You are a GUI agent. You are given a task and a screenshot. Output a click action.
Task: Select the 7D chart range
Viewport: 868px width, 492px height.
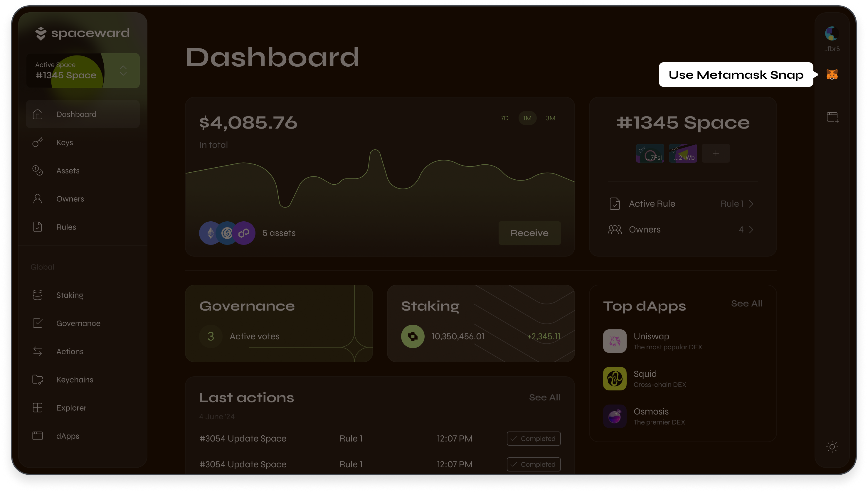(504, 118)
